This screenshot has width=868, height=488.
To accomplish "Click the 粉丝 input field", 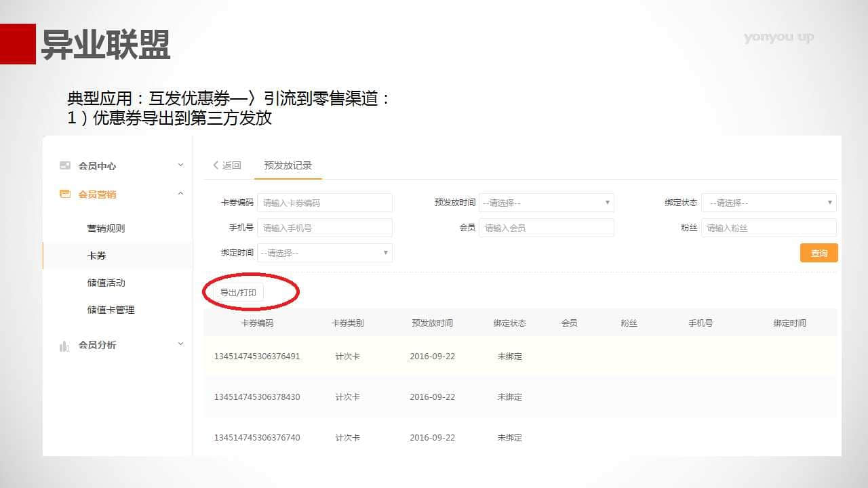I will click(x=768, y=228).
